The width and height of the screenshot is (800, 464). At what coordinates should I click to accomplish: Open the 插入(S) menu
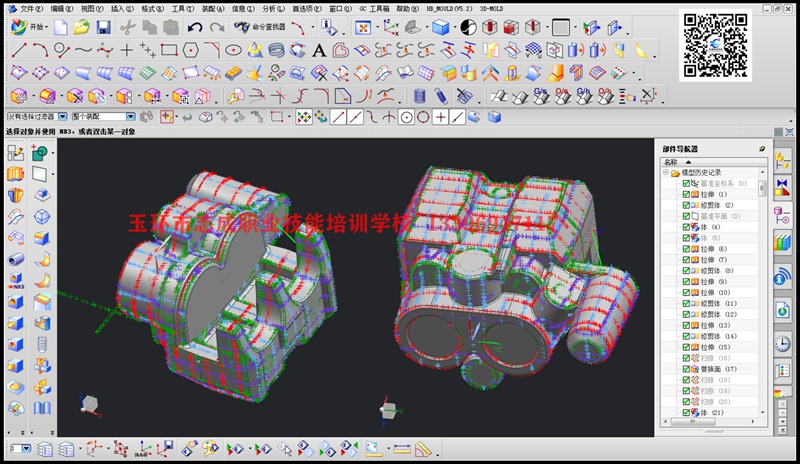point(122,9)
